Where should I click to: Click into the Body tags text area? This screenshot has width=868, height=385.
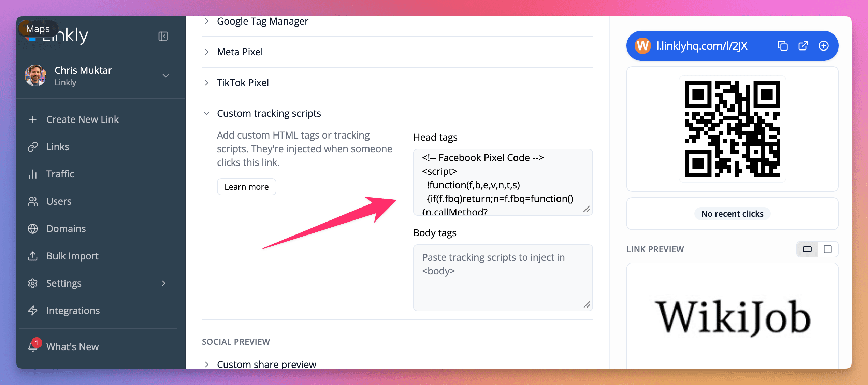(x=503, y=278)
